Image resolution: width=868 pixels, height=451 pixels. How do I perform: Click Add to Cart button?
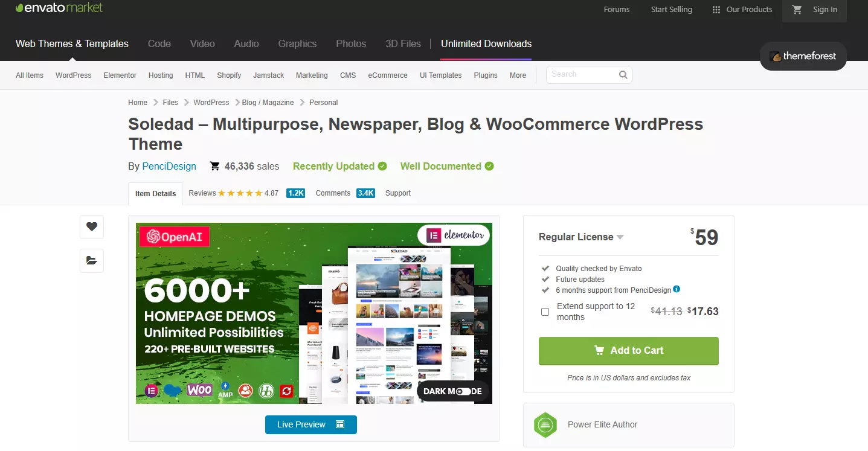coord(629,351)
